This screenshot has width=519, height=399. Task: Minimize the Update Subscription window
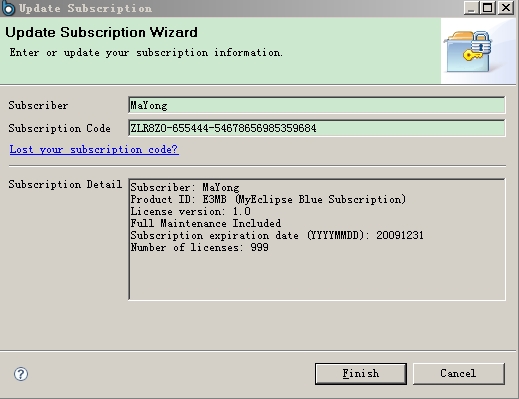tap(471, 8)
